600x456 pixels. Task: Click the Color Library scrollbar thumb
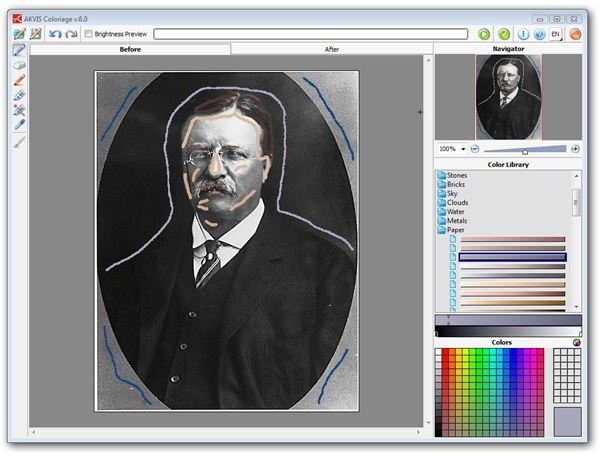(x=576, y=202)
